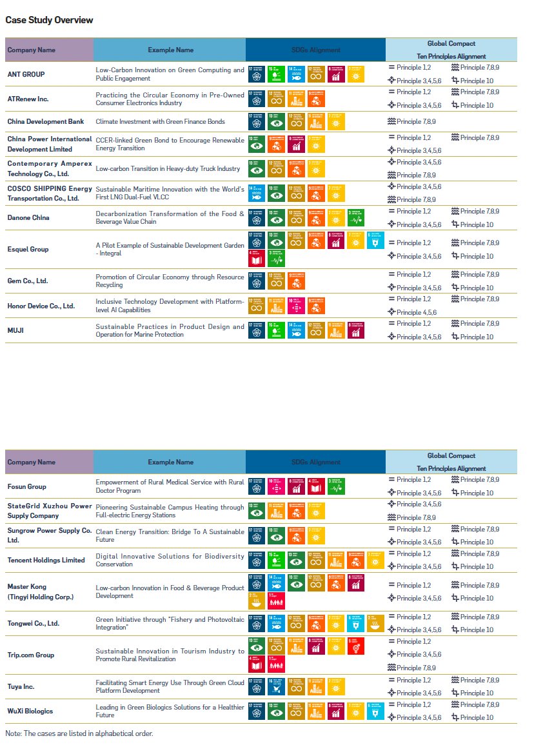This screenshot has height=756, width=534.
Task: Select 'Empowerment of Rural Medical Service' example text
Action: tap(170, 486)
